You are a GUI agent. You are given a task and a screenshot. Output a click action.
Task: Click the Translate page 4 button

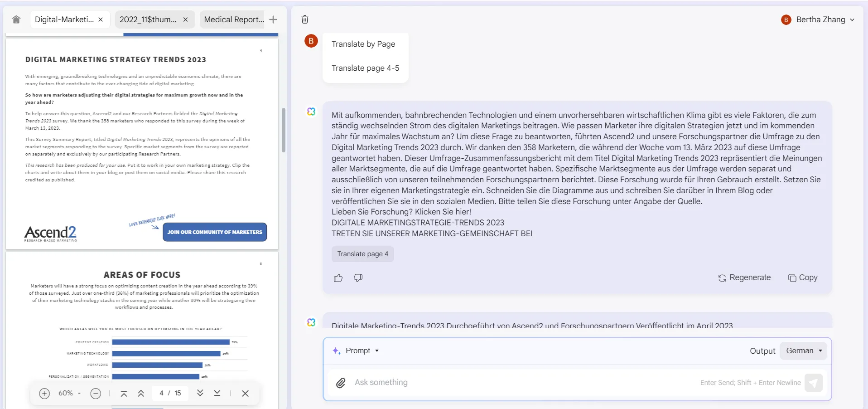[362, 254]
